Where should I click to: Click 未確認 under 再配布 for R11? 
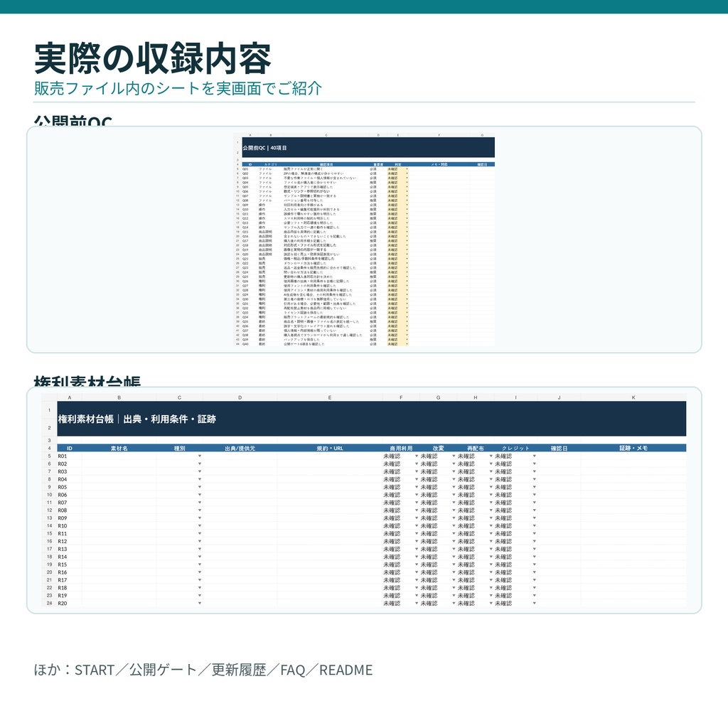(466, 533)
